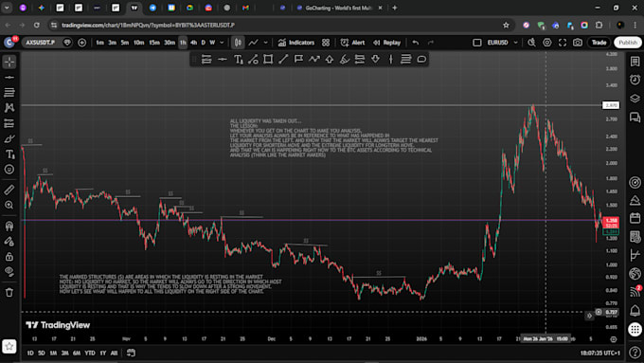Screen dimensions: 644x363
Task: Expand the chart type dropdown arrow
Action: (266, 43)
